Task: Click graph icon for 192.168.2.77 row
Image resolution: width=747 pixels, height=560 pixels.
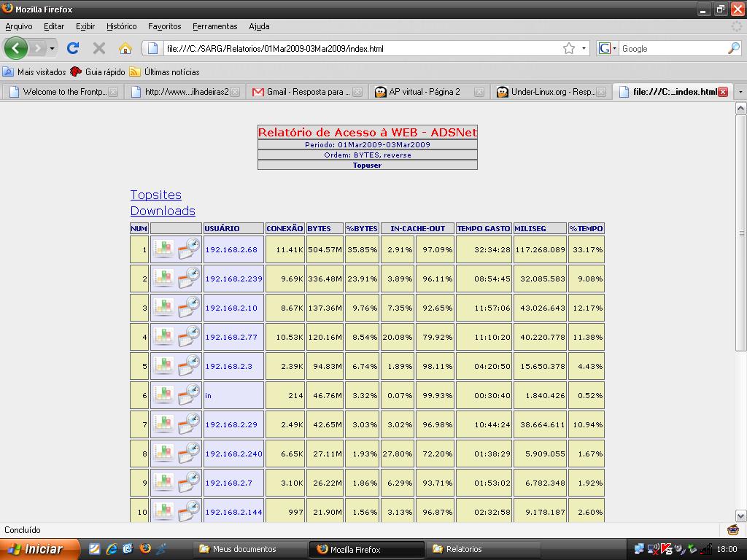Action: [x=163, y=336]
